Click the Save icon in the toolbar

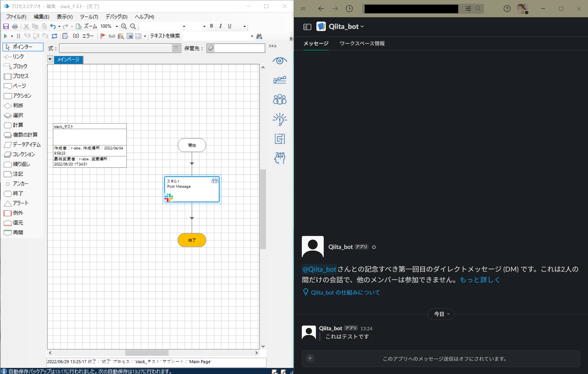[x=6, y=26]
